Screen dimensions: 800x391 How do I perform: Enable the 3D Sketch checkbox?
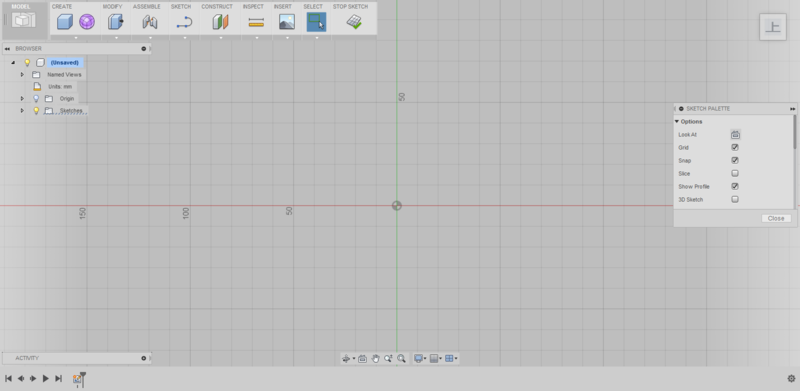pyautogui.click(x=735, y=200)
